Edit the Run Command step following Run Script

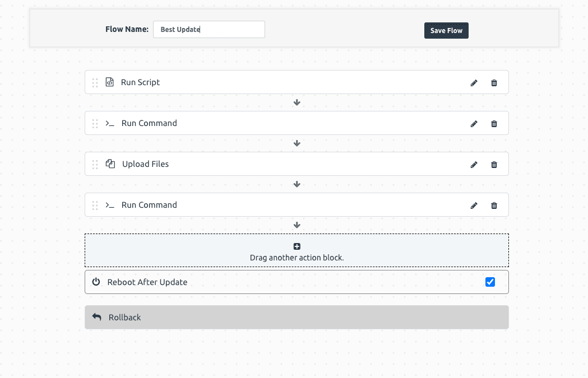click(x=474, y=124)
